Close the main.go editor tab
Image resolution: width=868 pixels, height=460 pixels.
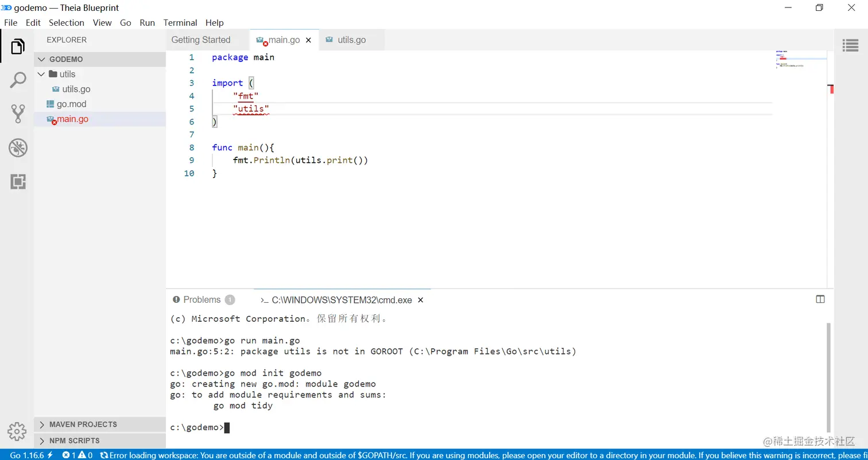308,40
